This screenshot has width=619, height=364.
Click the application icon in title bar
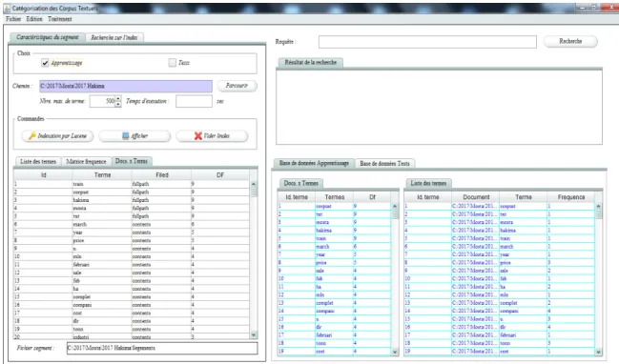coord(7,8)
